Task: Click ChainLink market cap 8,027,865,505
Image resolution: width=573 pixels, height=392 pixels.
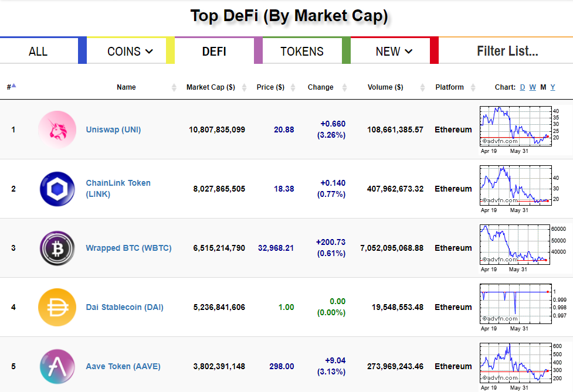Action: (x=219, y=189)
